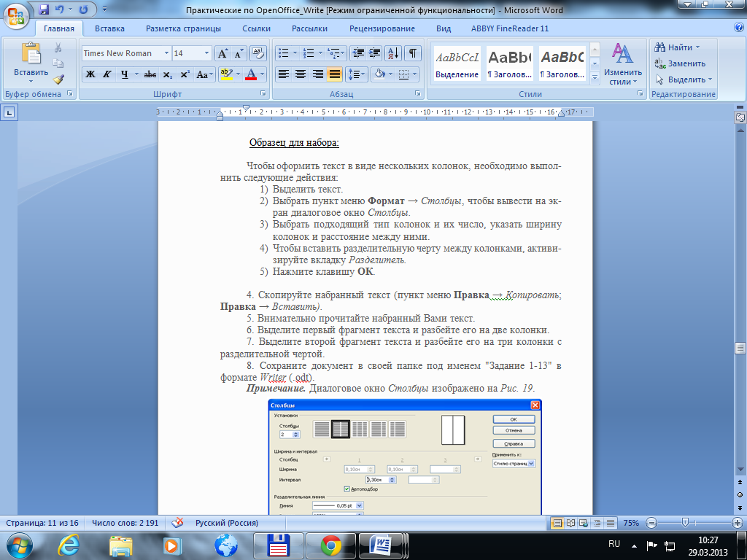747x560 pixels.
Task: Open Customize Quick Access Toolbar dropdown
Action: pos(105,9)
